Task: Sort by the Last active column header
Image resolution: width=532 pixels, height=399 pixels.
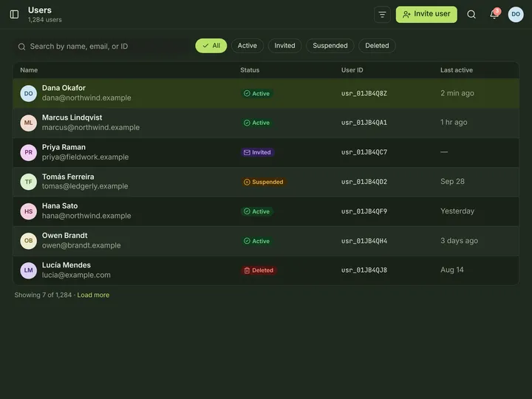Action: pyautogui.click(x=457, y=70)
